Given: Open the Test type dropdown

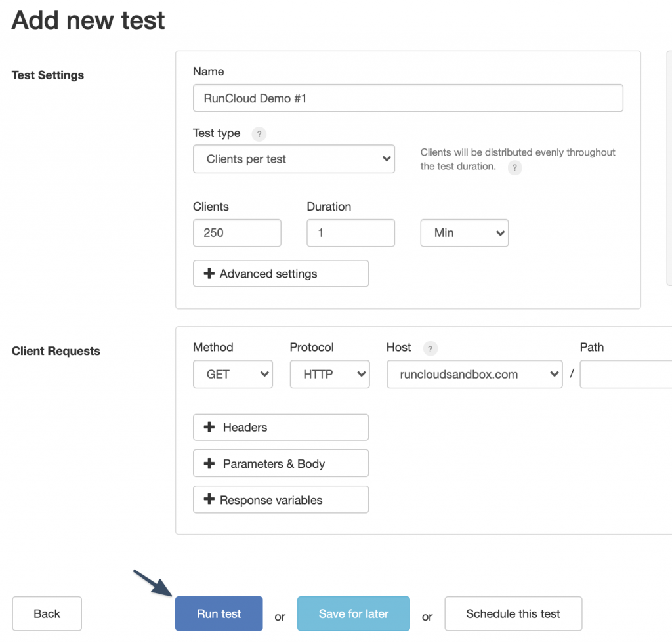Looking at the screenshot, I should coord(293,159).
